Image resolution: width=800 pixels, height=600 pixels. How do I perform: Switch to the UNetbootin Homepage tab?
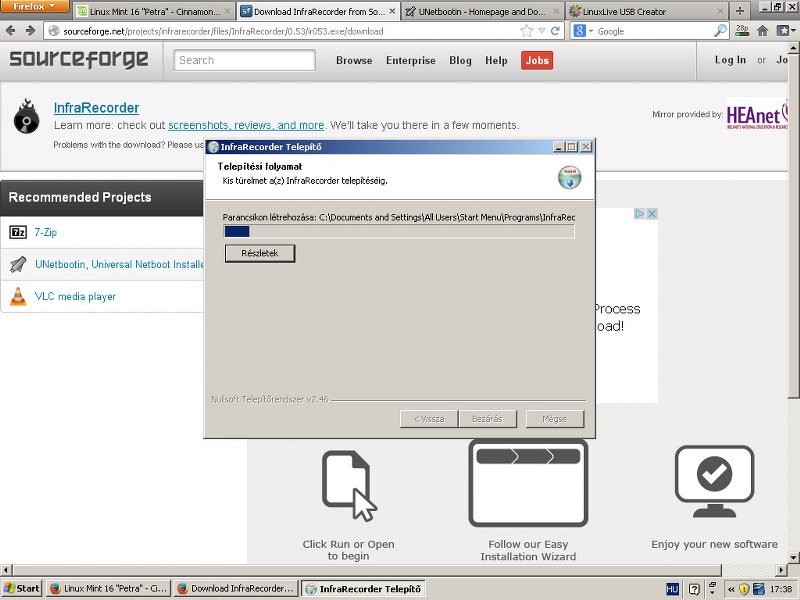[483, 11]
